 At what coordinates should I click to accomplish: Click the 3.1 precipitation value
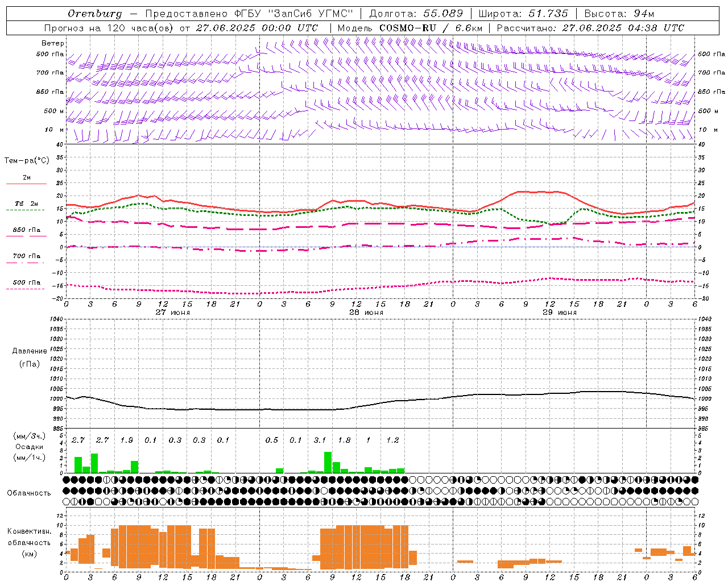[320, 440]
